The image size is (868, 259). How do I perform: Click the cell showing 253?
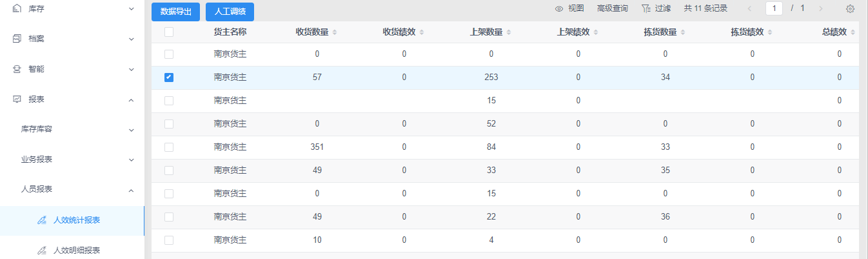[491, 78]
